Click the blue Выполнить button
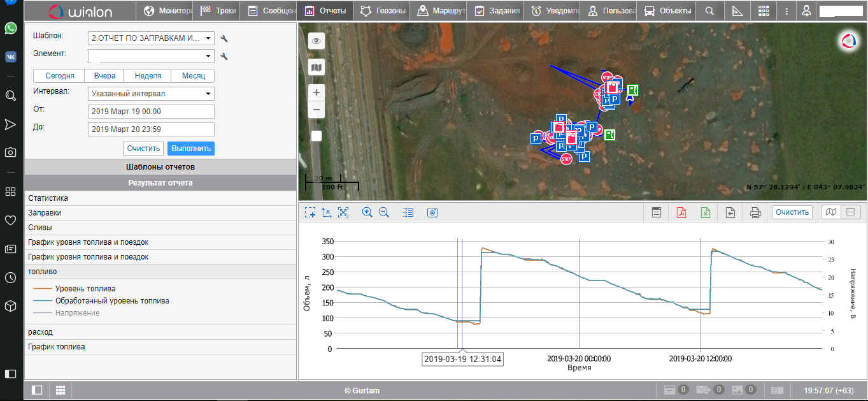The width and height of the screenshot is (868, 401). click(x=191, y=149)
